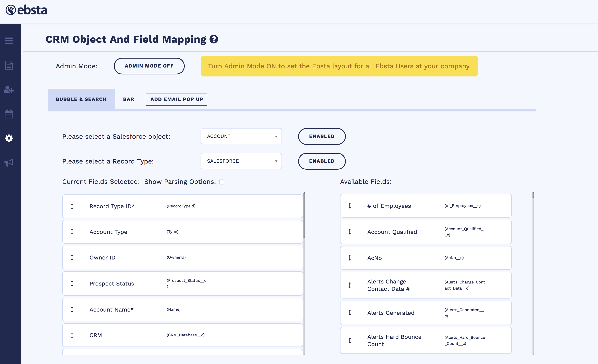Select the Bubble & Search tab
The width and height of the screenshot is (598, 364).
(x=81, y=99)
